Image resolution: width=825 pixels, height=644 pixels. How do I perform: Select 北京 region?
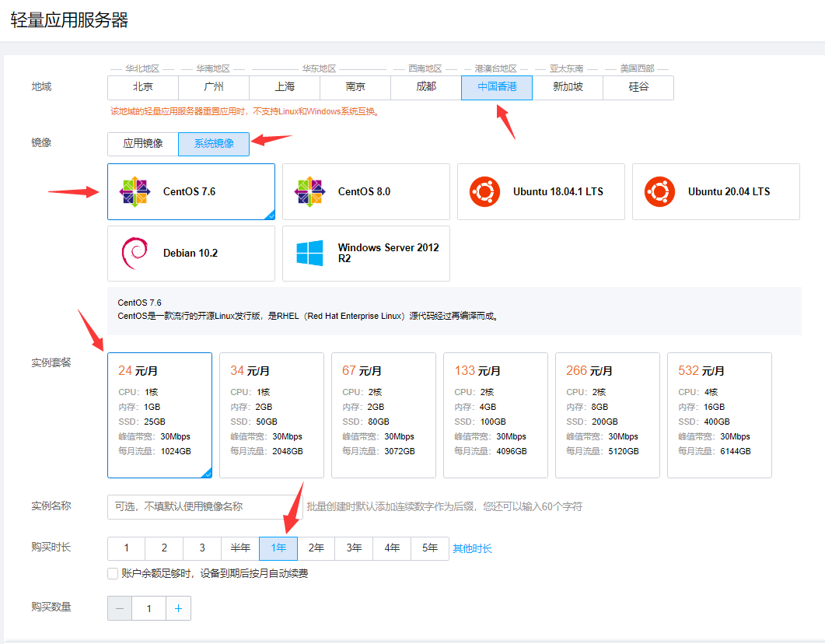(x=143, y=87)
